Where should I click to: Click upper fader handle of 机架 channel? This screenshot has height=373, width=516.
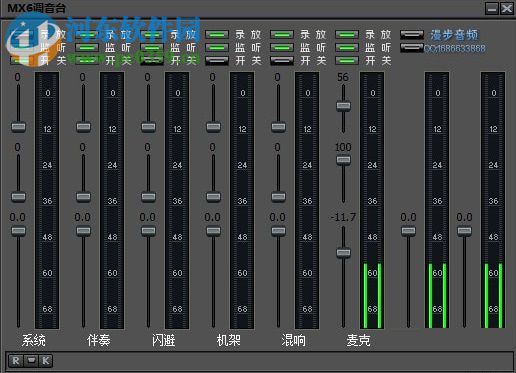[213, 127]
